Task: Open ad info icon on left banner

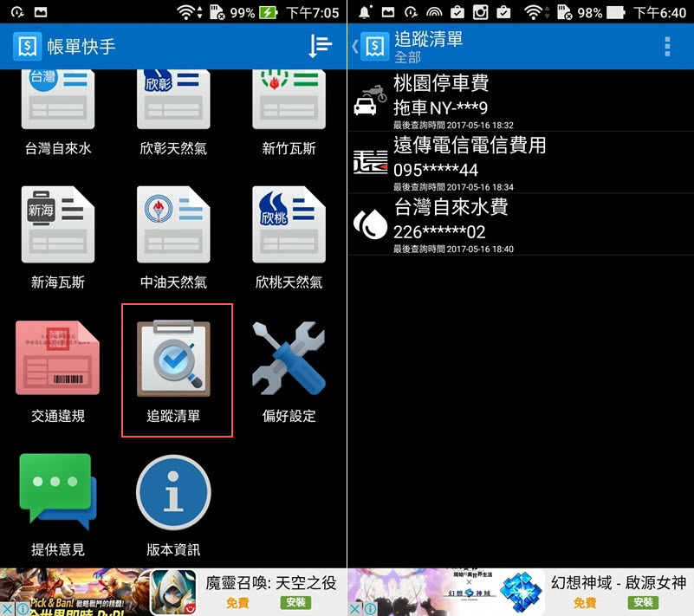Action: 23,609
